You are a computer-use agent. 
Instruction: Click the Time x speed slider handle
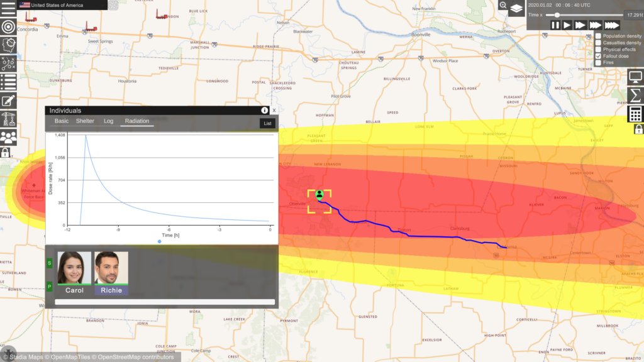(x=557, y=14)
